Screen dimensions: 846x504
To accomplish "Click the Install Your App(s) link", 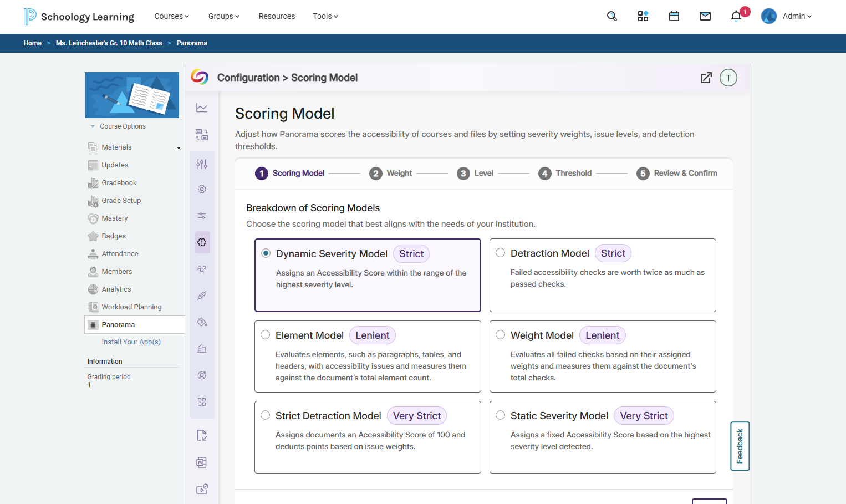I will pyautogui.click(x=131, y=342).
